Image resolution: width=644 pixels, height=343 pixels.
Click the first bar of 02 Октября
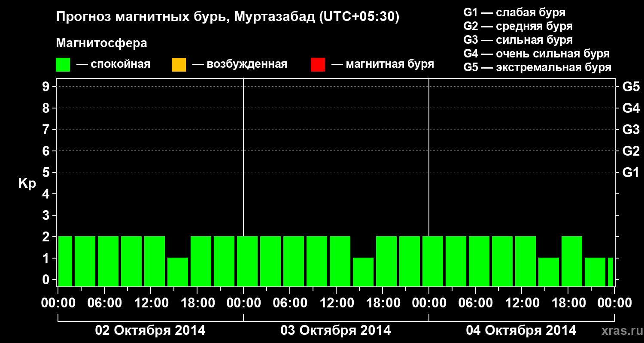click(65, 261)
